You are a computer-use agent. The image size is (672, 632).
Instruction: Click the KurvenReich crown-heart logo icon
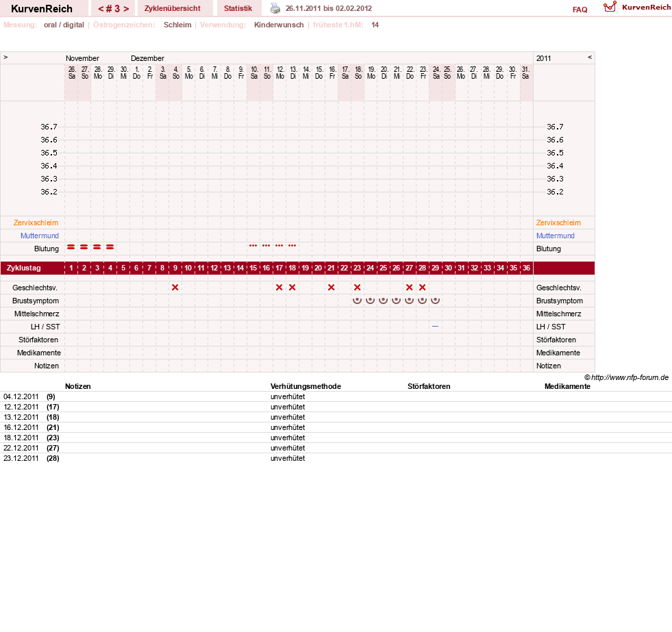(x=610, y=7)
